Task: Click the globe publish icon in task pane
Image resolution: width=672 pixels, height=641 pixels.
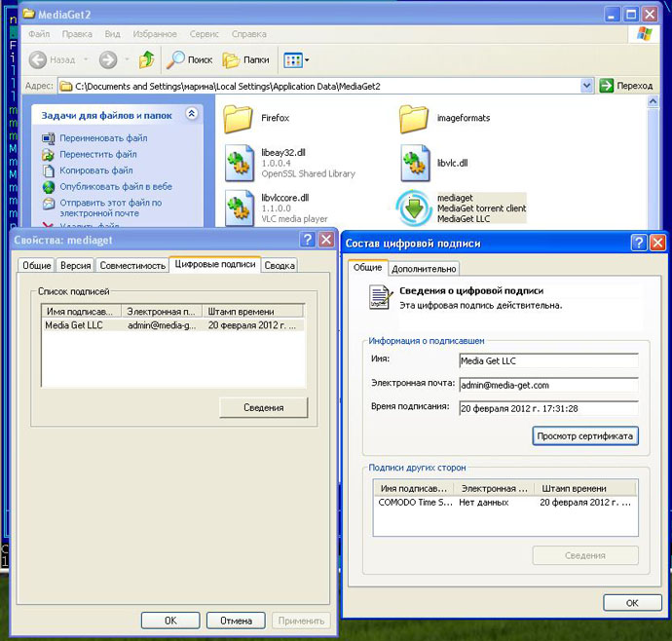Action: point(49,187)
